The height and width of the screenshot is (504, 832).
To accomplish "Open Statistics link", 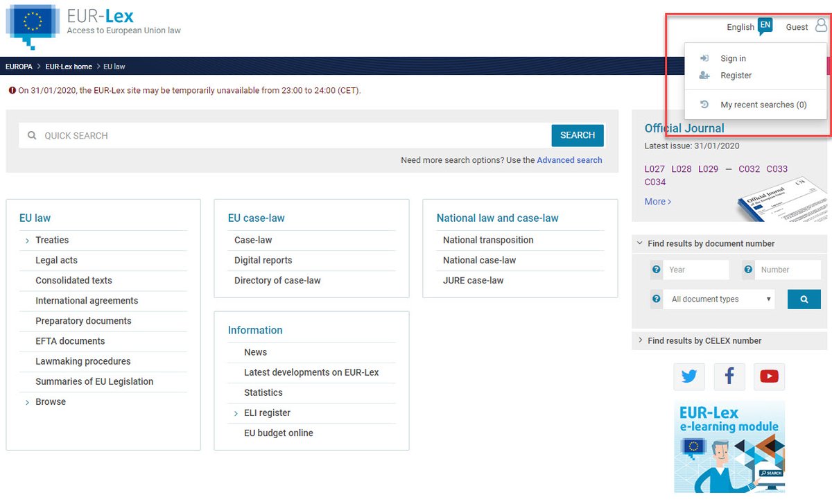I will point(263,392).
